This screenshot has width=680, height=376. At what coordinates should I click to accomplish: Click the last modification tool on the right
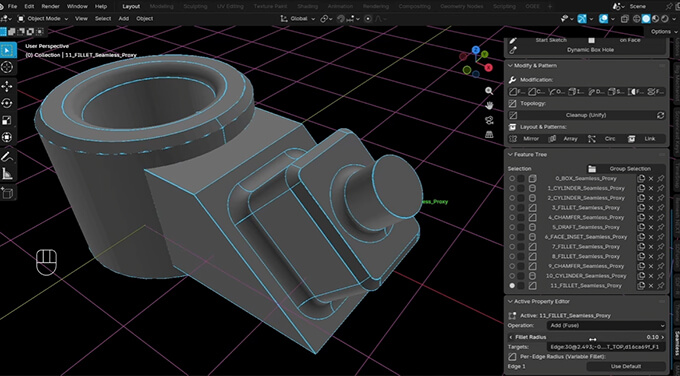(656, 92)
